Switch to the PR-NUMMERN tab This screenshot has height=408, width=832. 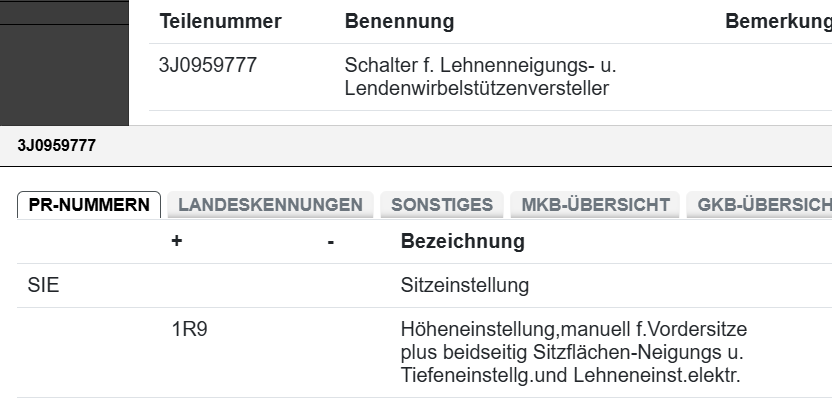(89, 205)
